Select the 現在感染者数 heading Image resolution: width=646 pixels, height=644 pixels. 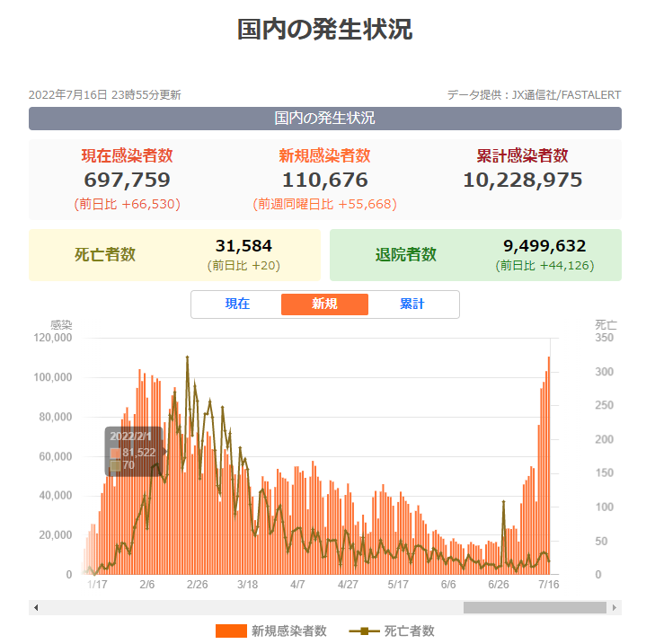pos(128,155)
